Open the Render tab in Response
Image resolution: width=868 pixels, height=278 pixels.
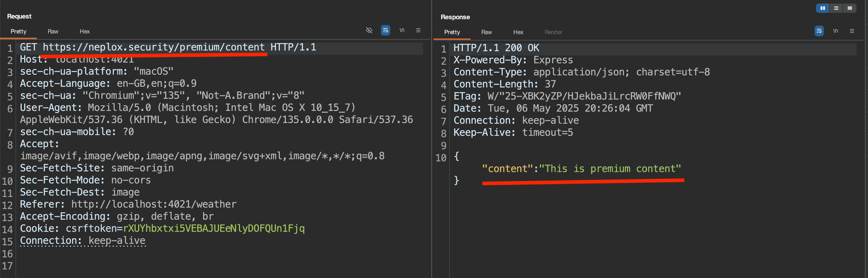554,32
